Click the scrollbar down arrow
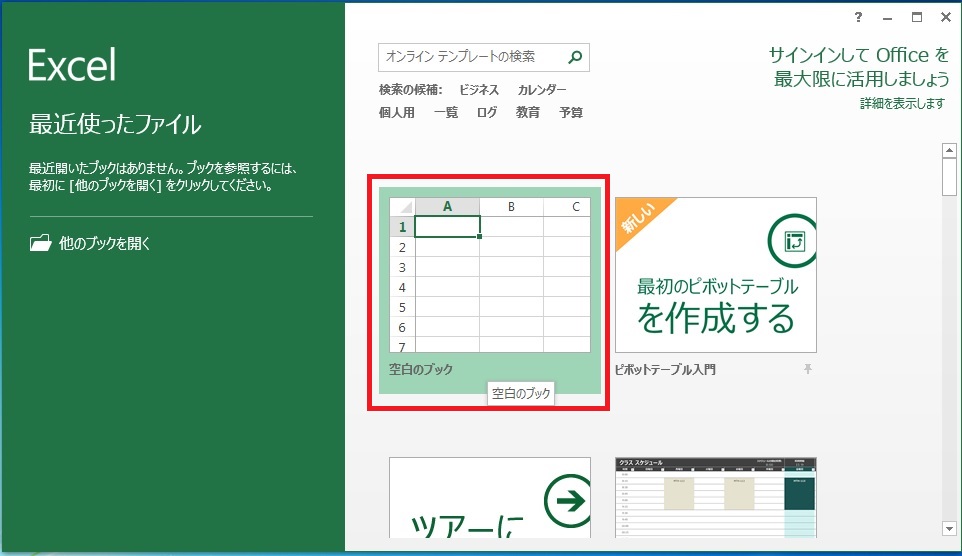This screenshot has width=962, height=556. 949,528
